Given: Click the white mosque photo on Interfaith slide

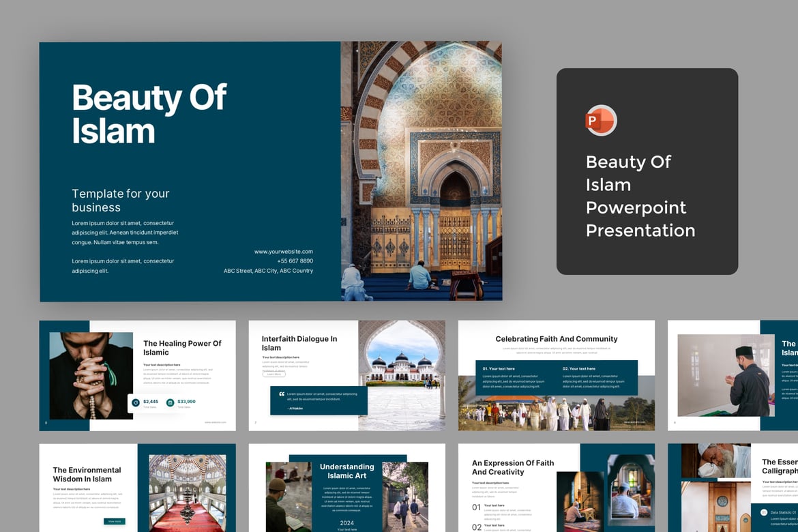Looking at the screenshot, I should point(402,376).
